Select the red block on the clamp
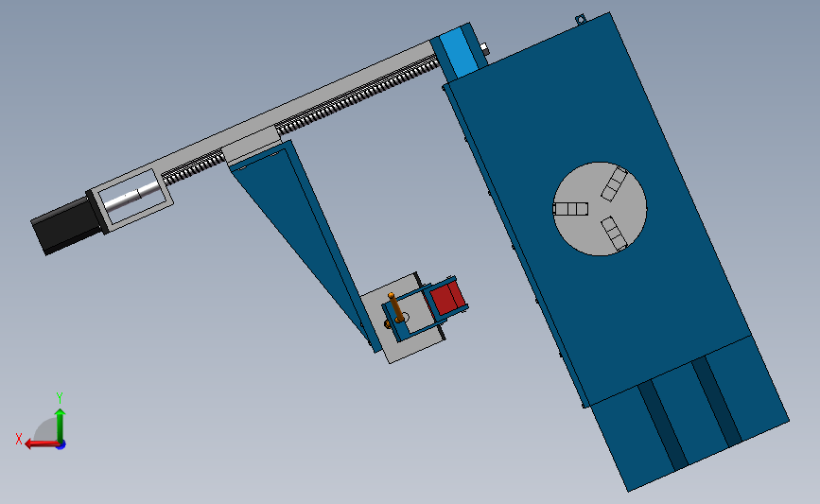 [447, 299]
